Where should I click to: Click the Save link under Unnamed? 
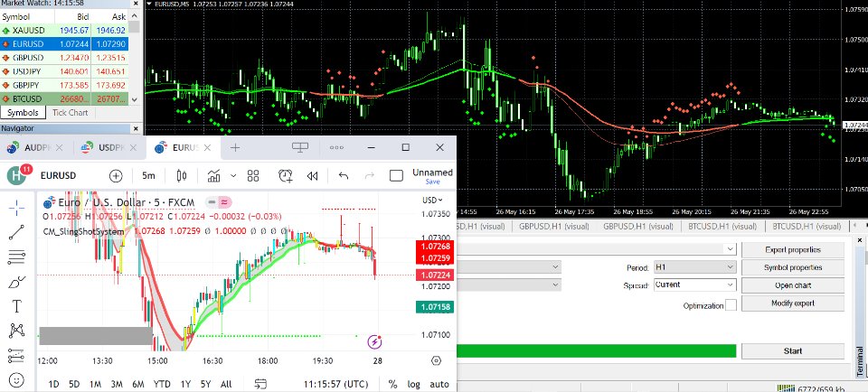click(x=432, y=182)
